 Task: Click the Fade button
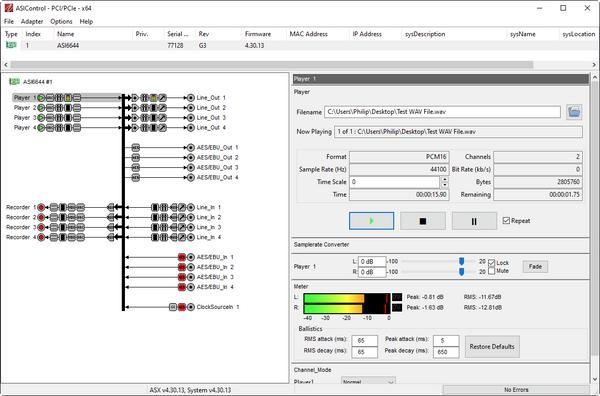click(535, 266)
